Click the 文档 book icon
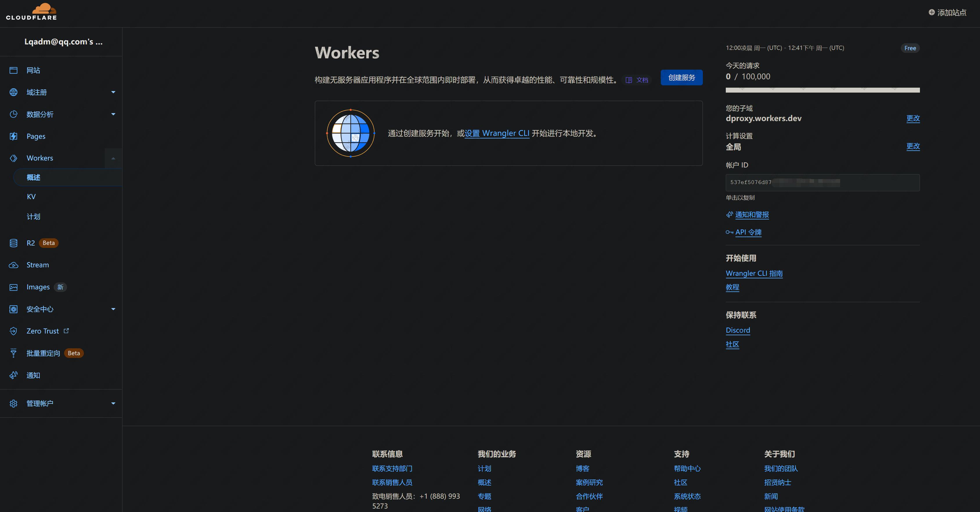Image resolution: width=980 pixels, height=512 pixels. 629,80
